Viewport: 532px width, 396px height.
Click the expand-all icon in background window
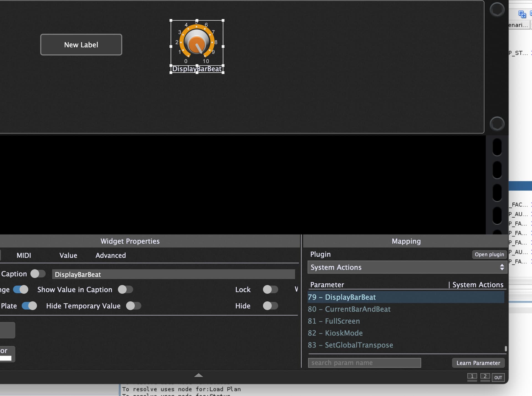[x=522, y=14]
